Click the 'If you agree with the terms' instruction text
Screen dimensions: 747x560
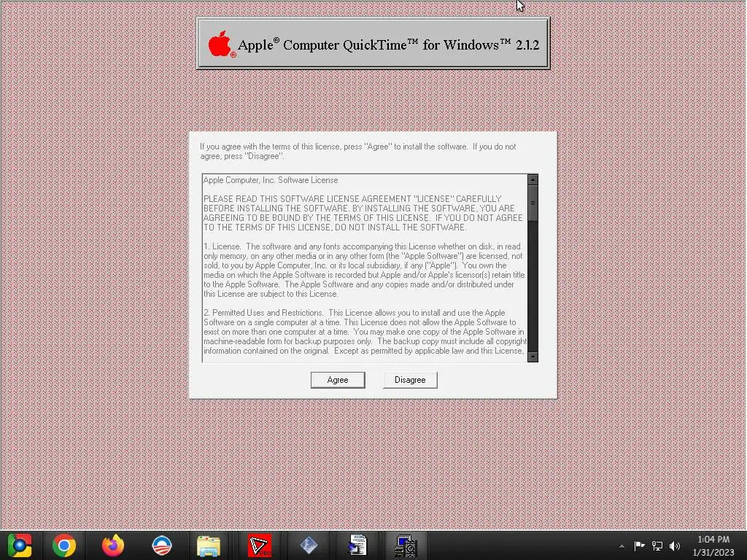(357, 152)
